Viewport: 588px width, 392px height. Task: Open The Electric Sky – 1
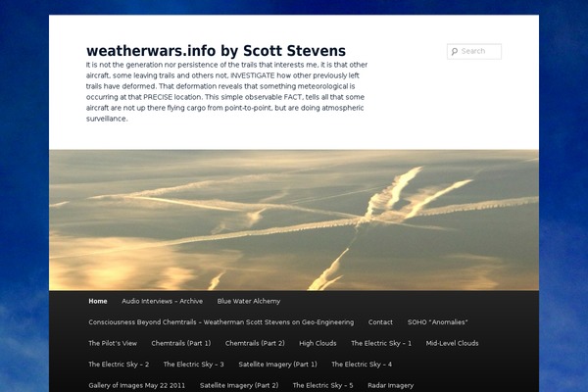point(381,343)
